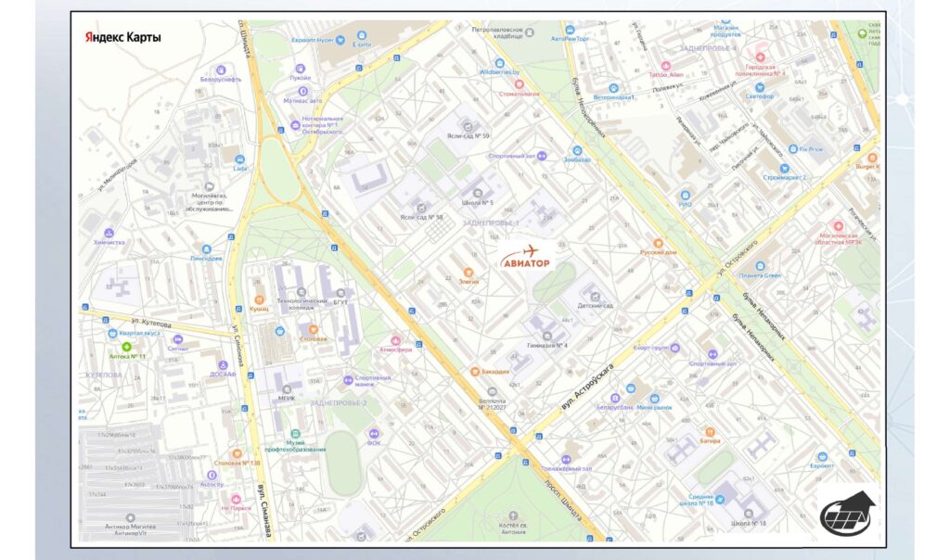950x560 pixels.
Task: Click the АвтоРемТорг car icon
Action: 570,30
